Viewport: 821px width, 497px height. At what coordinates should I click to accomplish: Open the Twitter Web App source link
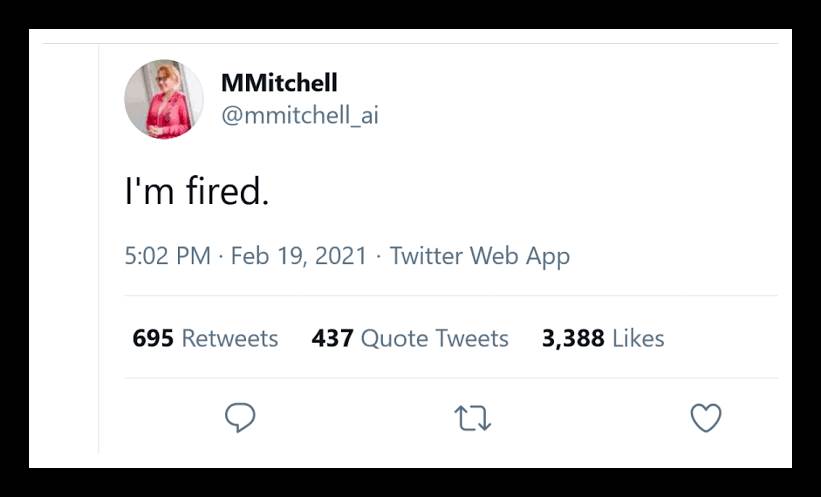coord(479,256)
